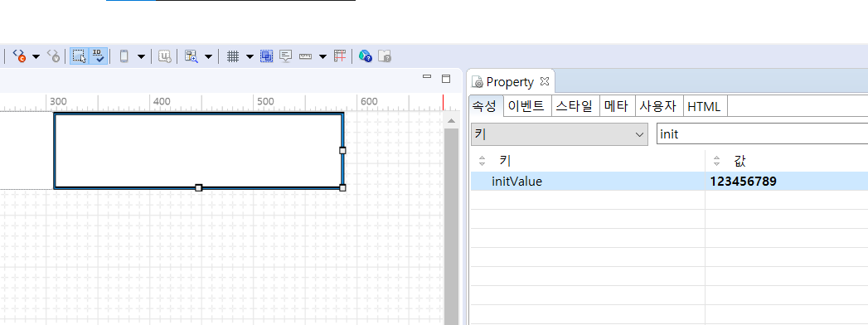Image resolution: width=868 pixels, height=325 pixels.
Task: Click the overlapping blue squares icon
Action: pos(267,56)
